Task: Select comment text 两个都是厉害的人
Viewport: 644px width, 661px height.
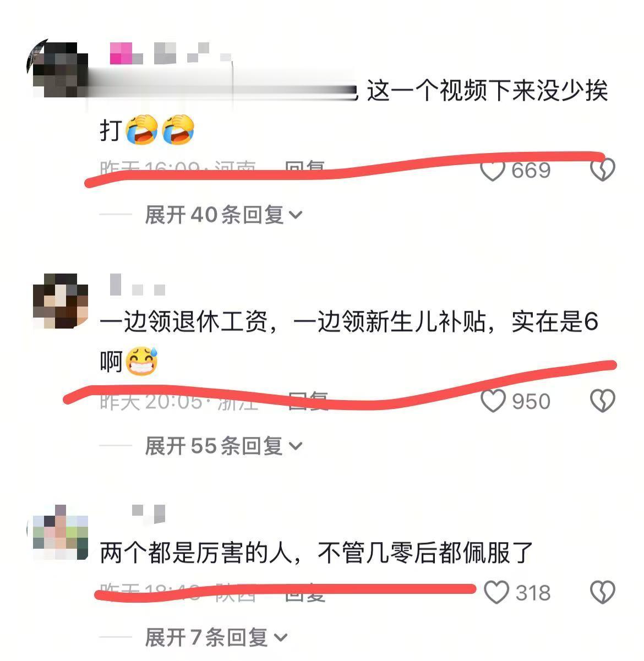Action: pos(196,553)
